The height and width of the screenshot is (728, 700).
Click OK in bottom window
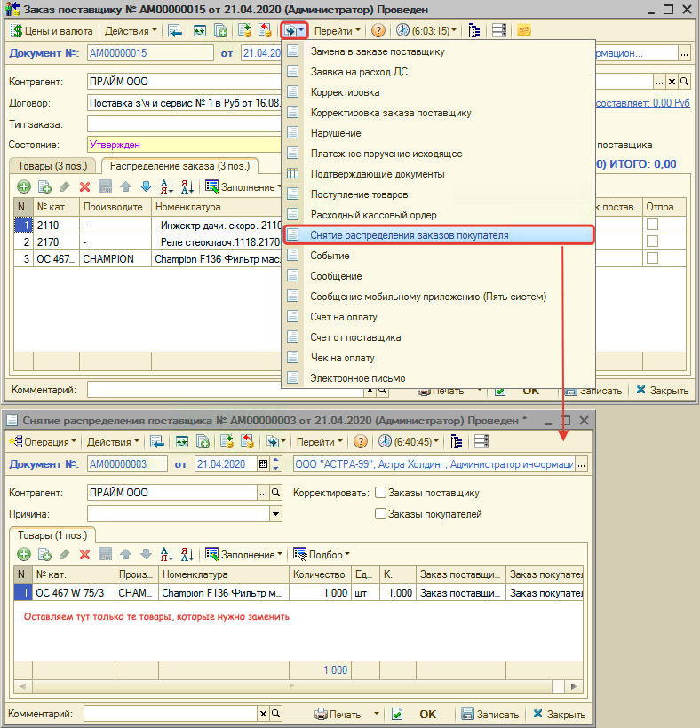(x=427, y=714)
